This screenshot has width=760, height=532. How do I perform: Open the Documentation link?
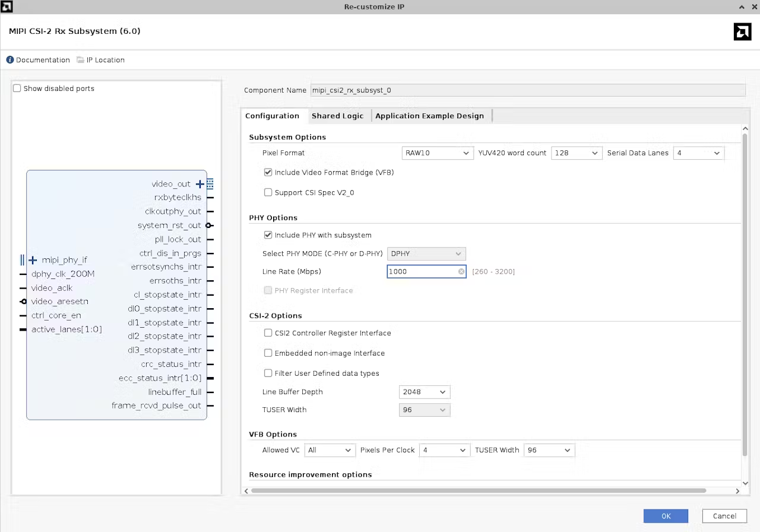pos(43,60)
